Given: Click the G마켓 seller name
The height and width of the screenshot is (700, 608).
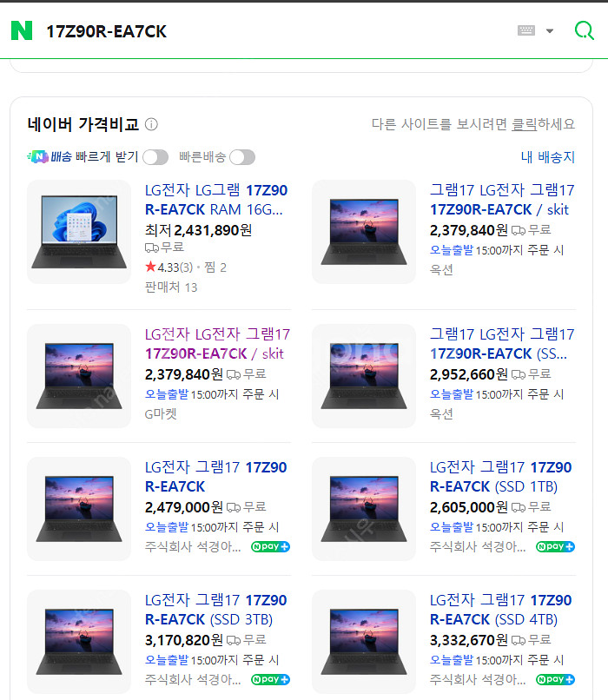Looking at the screenshot, I should 161,414.
